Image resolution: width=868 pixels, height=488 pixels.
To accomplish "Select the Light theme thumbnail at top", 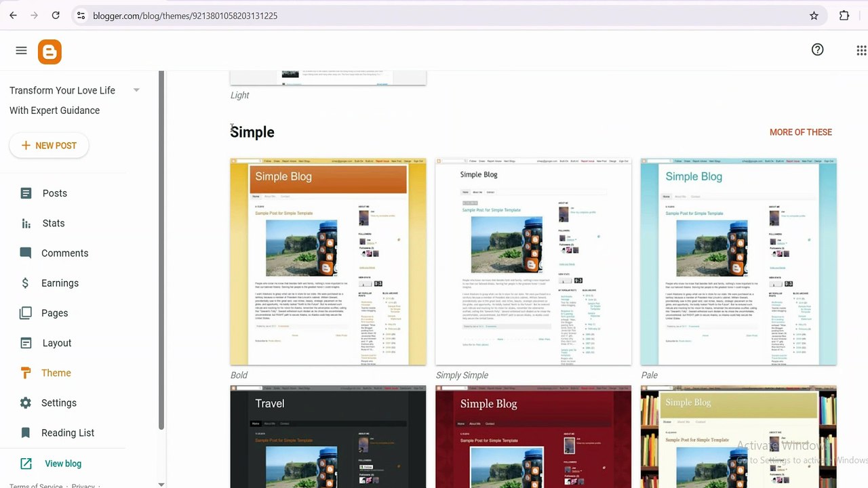I will coord(328,78).
